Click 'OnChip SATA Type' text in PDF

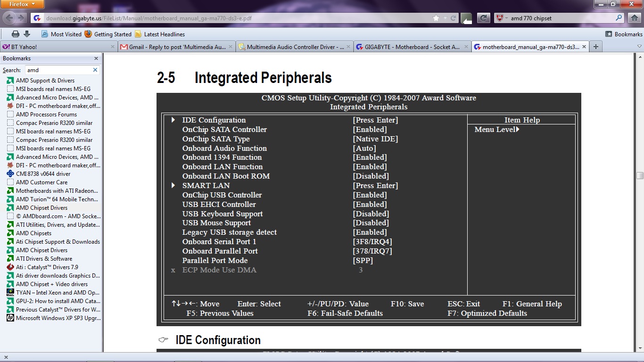point(216,139)
